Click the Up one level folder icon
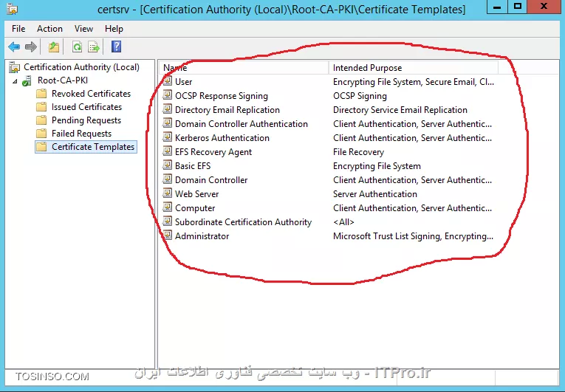This screenshot has height=392, width=565. [54, 47]
